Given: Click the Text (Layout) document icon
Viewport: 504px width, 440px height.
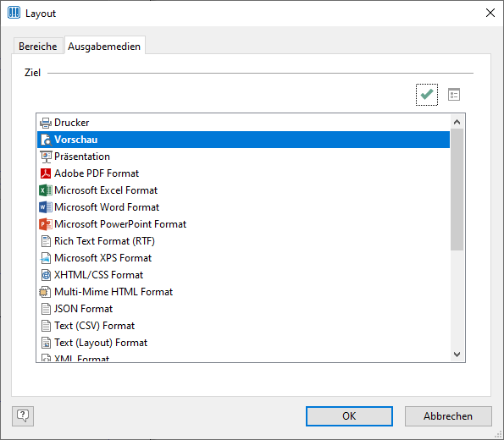Looking at the screenshot, I should click(x=46, y=343).
